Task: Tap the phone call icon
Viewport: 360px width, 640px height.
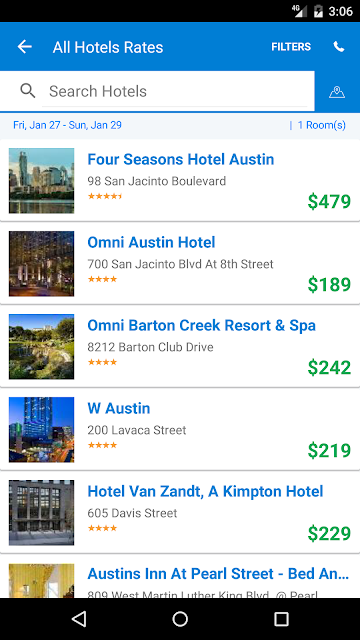Action: (x=339, y=47)
